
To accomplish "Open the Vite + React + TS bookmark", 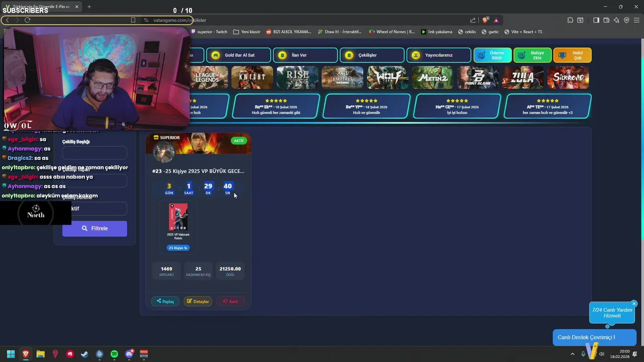I will 523,32.
